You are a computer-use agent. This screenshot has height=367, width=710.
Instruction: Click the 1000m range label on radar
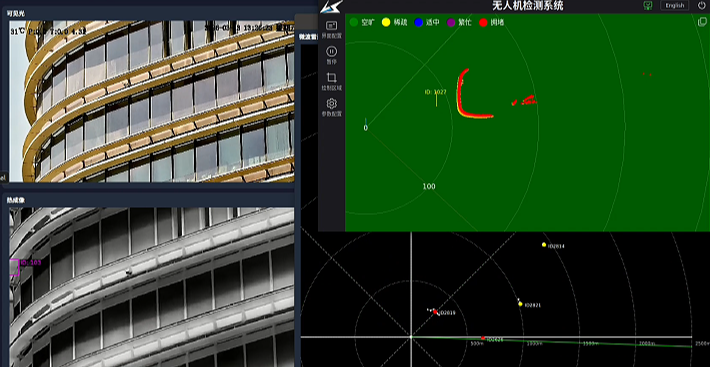(x=534, y=344)
